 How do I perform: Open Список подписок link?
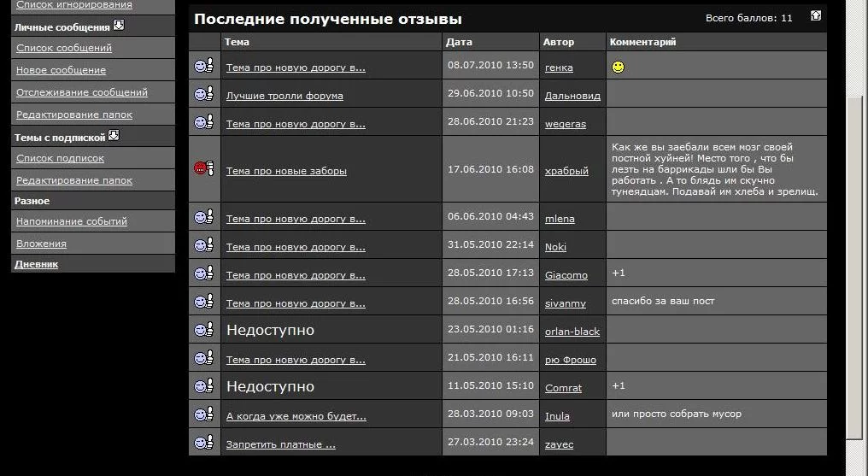(60, 158)
